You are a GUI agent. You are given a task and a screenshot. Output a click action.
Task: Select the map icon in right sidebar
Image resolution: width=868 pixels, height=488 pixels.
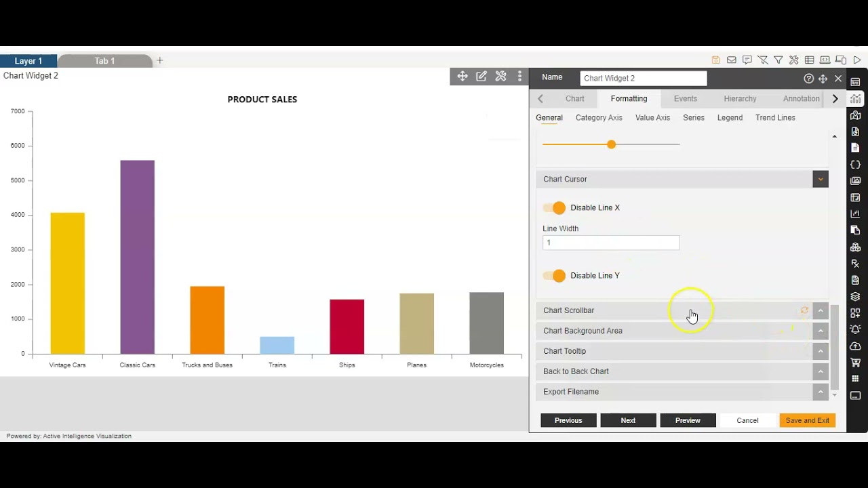pyautogui.click(x=856, y=115)
